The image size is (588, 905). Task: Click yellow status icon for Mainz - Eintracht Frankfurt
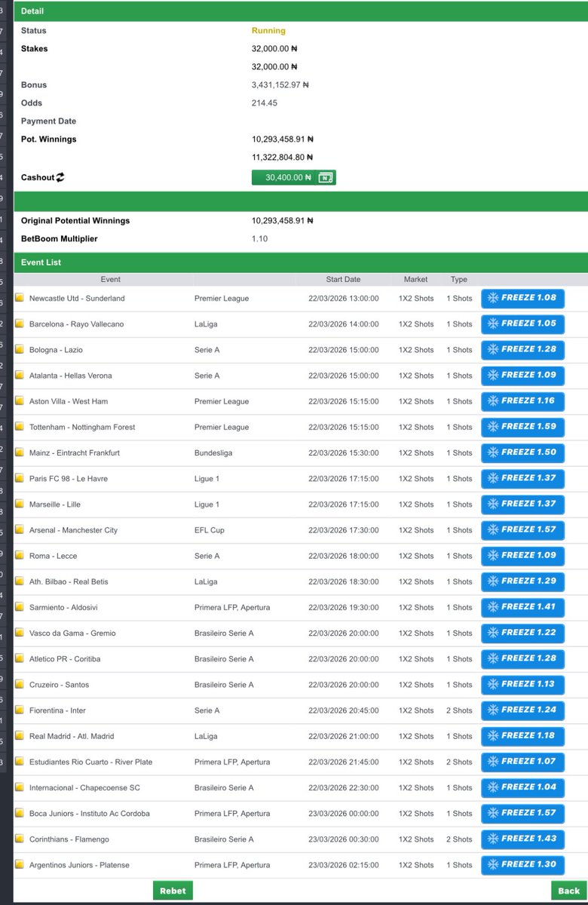point(20,452)
